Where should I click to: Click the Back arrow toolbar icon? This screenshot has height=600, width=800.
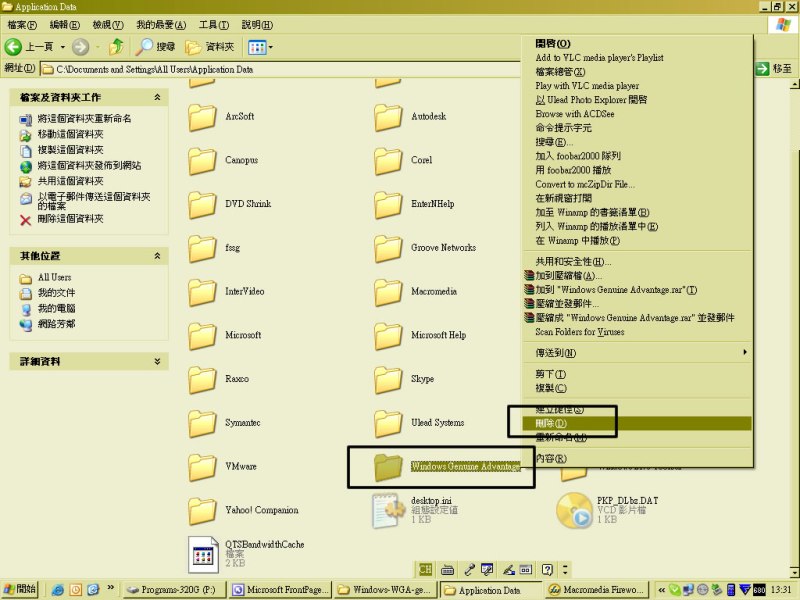14,47
